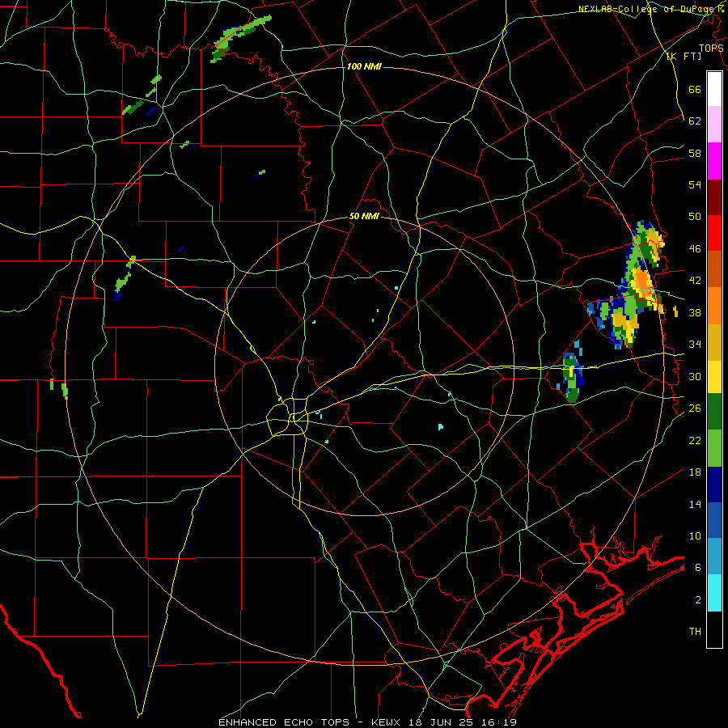Click the legend value '66'

[695, 90]
